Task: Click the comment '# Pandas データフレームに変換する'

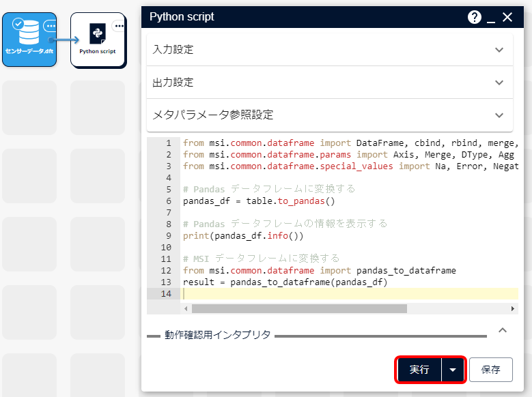Action: pos(269,189)
